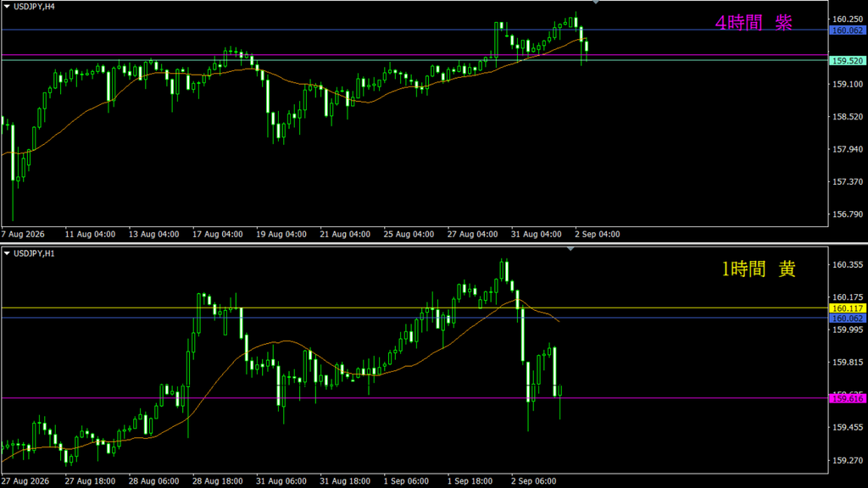Click the divider between H4 and H1 charts
This screenshot has width=868, height=488.
(434, 243)
